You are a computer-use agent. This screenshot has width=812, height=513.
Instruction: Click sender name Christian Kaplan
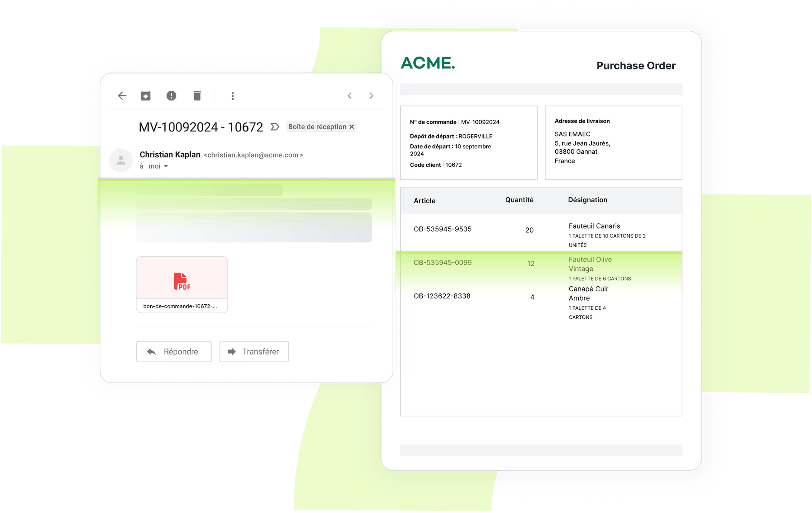tap(170, 155)
